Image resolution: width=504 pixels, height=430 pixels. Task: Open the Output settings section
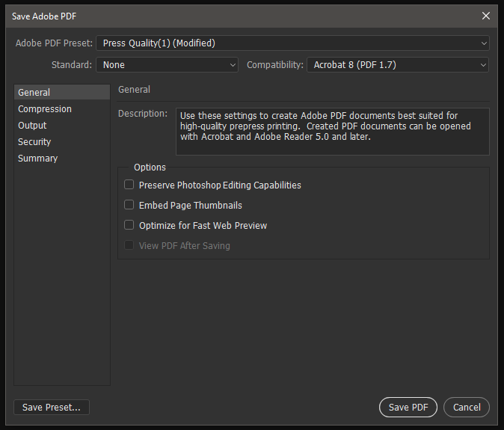click(x=62, y=126)
